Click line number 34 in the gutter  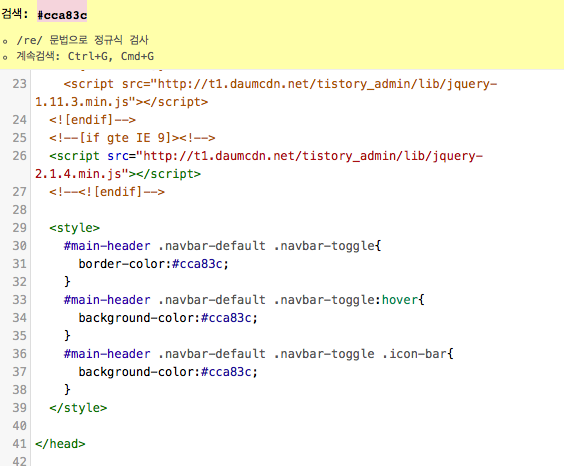tap(19, 317)
